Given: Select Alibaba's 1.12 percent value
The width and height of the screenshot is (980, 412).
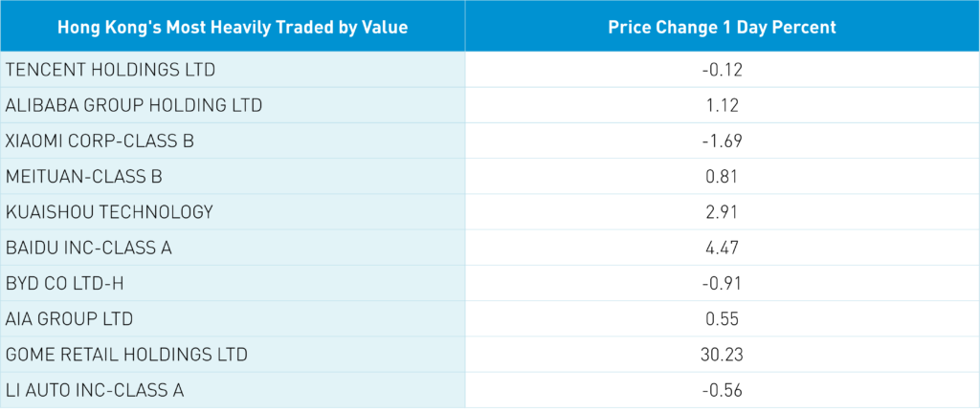Looking at the screenshot, I should point(722,105).
